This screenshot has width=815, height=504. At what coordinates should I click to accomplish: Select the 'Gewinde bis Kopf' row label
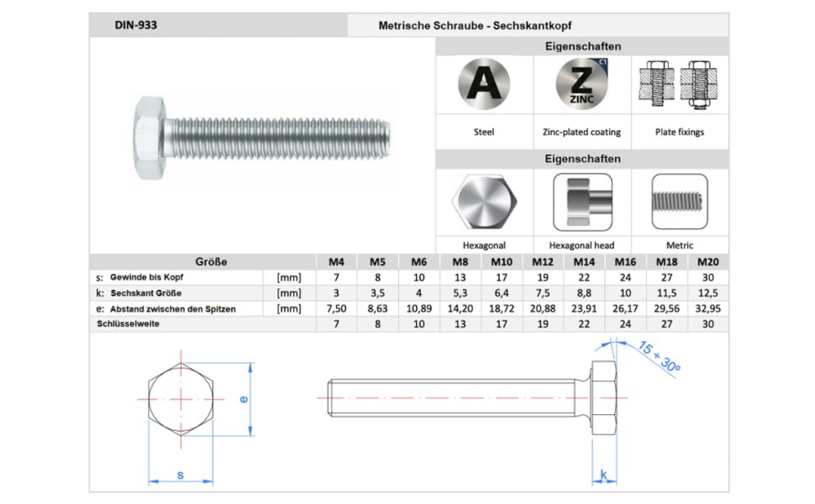pyautogui.click(x=147, y=277)
